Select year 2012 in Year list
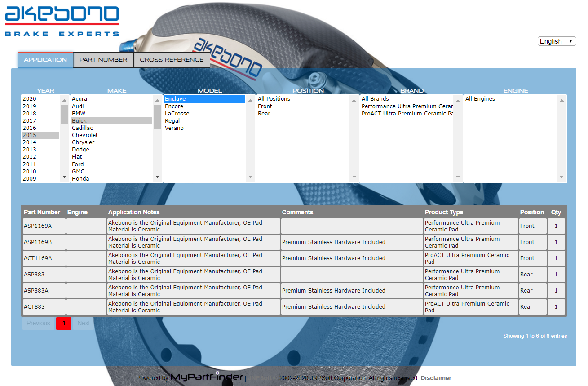The image size is (588, 386). (x=40, y=157)
